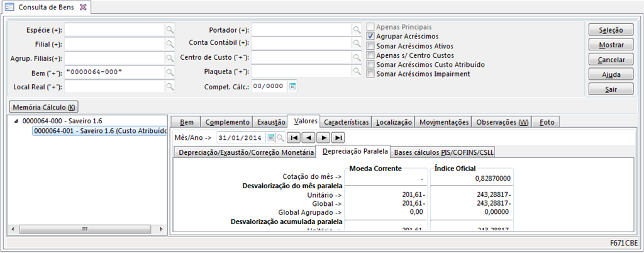Switch to the Localização tab

[x=394, y=122]
